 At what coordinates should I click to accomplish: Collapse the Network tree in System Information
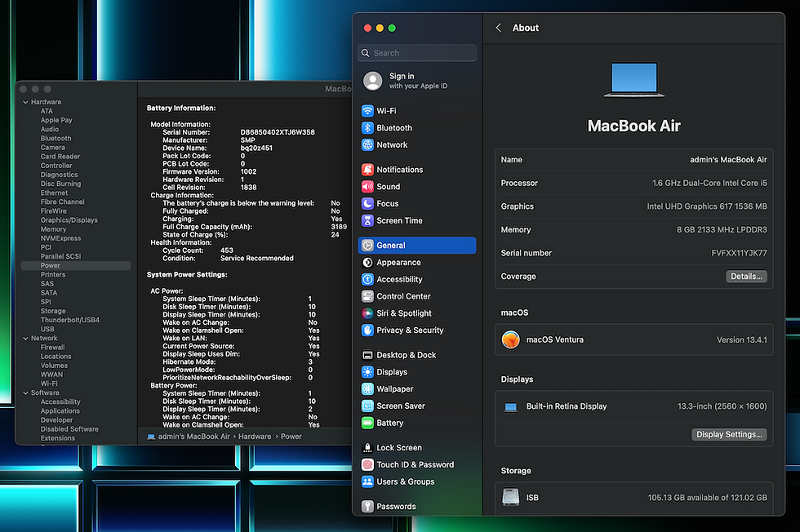click(25, 338)
